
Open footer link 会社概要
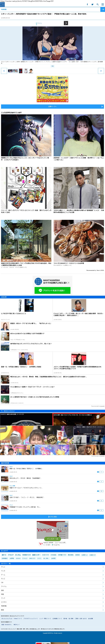[x=91, y=618]
